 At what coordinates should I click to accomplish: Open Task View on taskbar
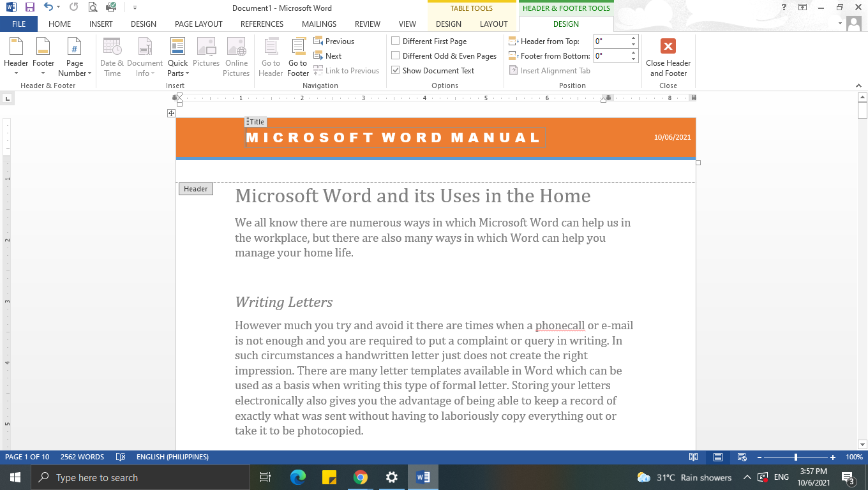(x=266, y=477)
